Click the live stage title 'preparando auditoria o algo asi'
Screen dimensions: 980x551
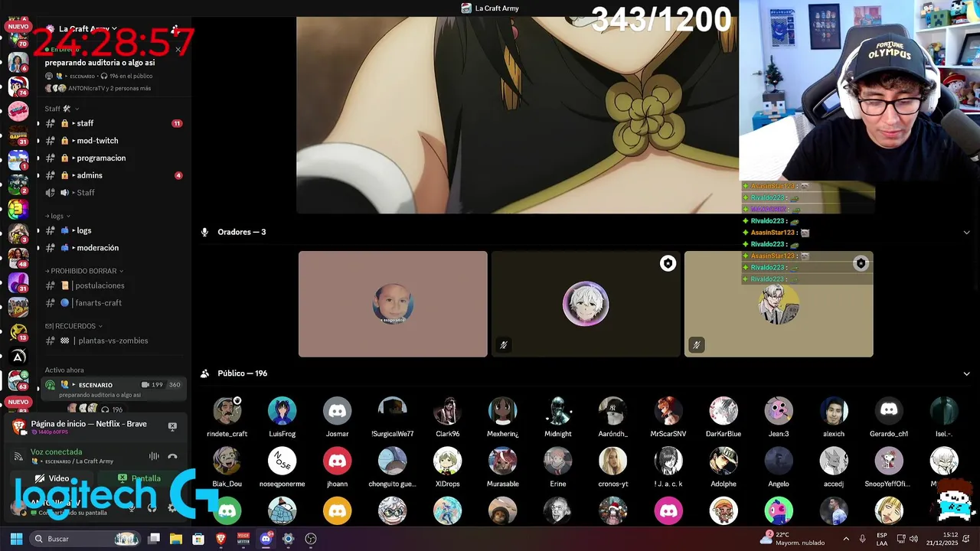click(100, 63)
